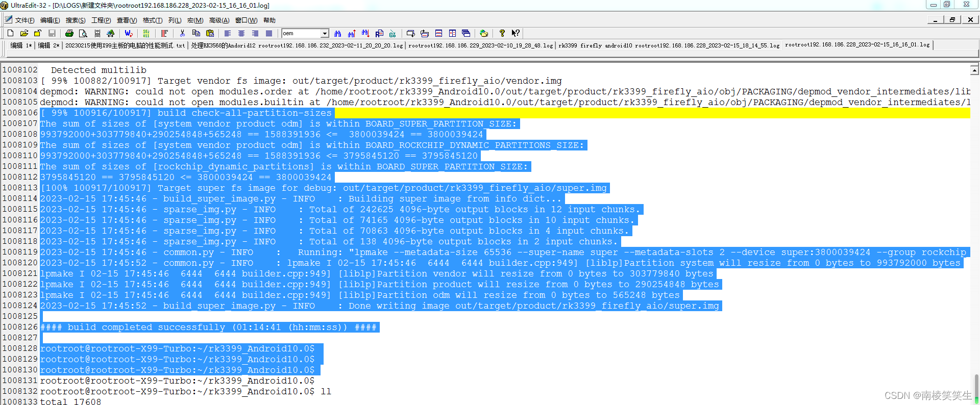Open the 宏(M) menu
The image size is (980, 405).
click(195, 20)
